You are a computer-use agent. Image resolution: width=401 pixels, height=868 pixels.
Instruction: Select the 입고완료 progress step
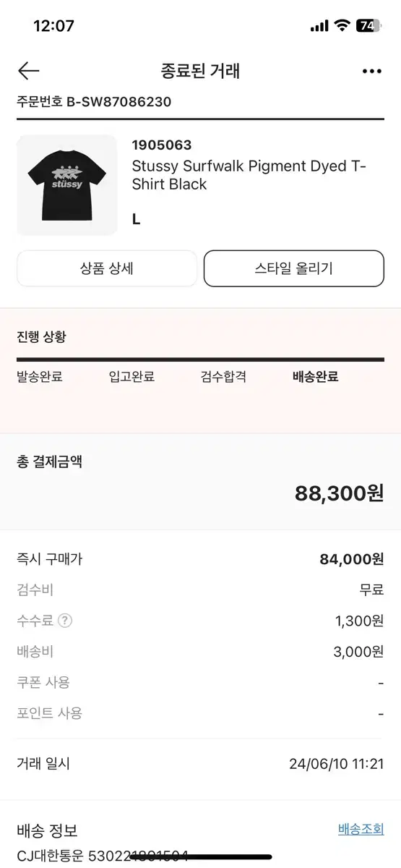click(x=131, y=376)
